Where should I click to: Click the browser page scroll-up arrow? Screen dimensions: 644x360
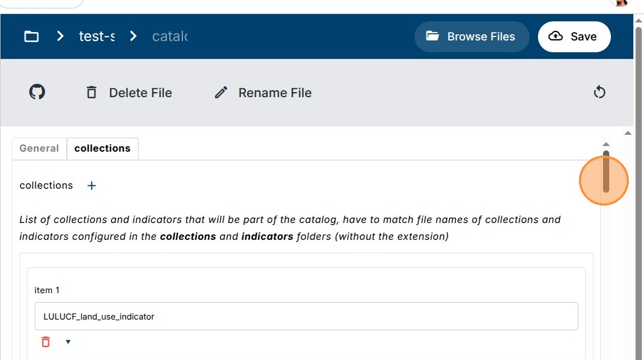638,19
